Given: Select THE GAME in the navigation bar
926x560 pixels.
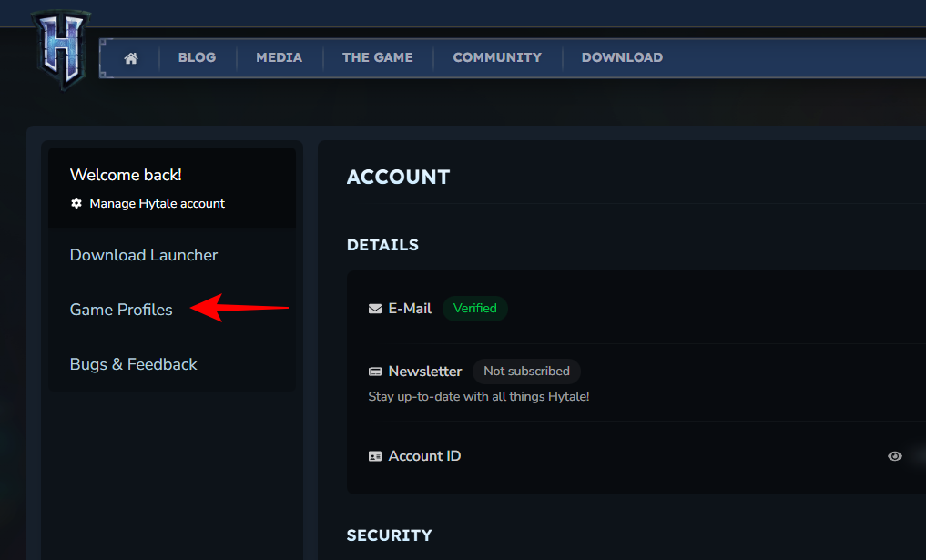Looking at the screenshot, I should coord(376,57).
